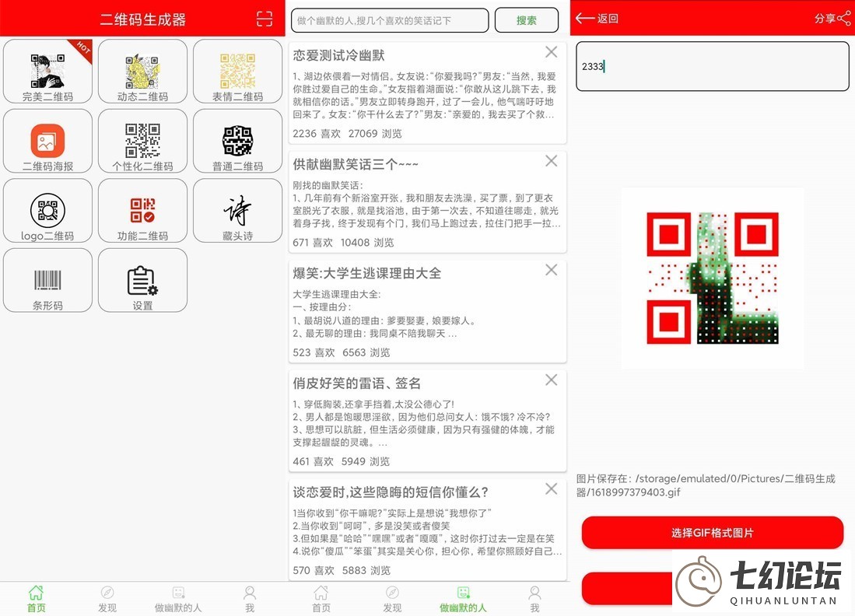Click the text input containing 2333
The height and width of the screenshot is (616, 855).
click(x=712, y=67)
